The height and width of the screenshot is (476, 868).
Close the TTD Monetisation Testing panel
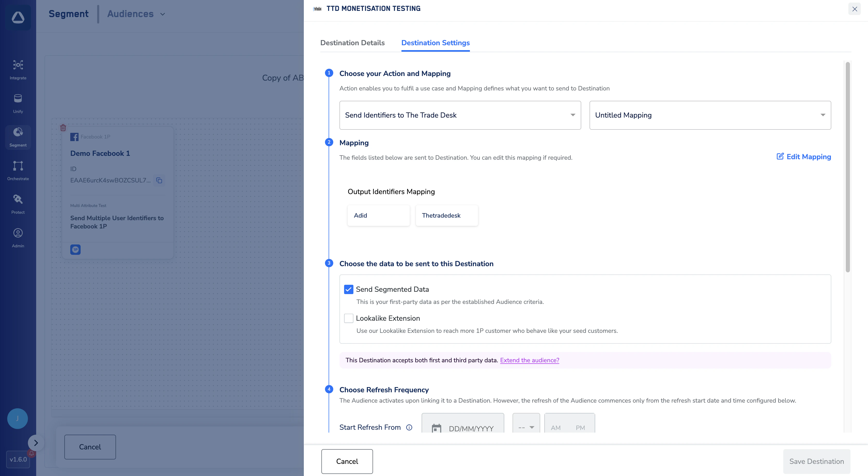coord(855,9)
